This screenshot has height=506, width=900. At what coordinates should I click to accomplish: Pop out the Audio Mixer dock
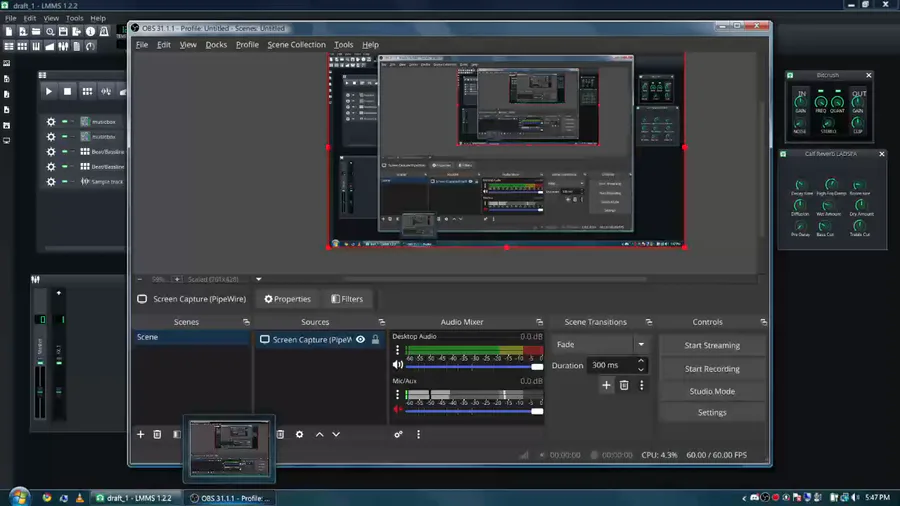click(540, 322)
